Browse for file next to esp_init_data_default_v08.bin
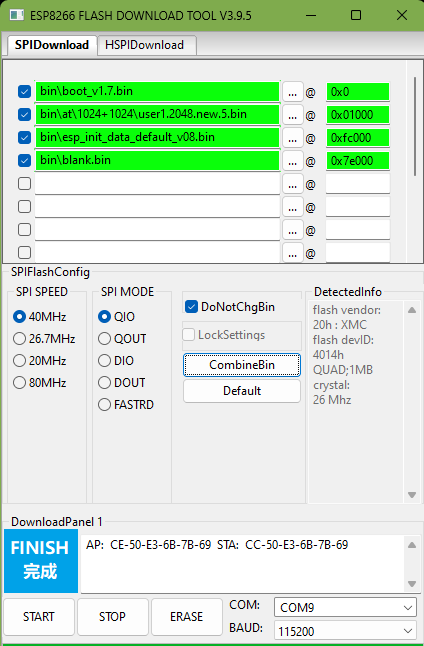The height and width of the screenshot is (646, 424). click(293, 138)
